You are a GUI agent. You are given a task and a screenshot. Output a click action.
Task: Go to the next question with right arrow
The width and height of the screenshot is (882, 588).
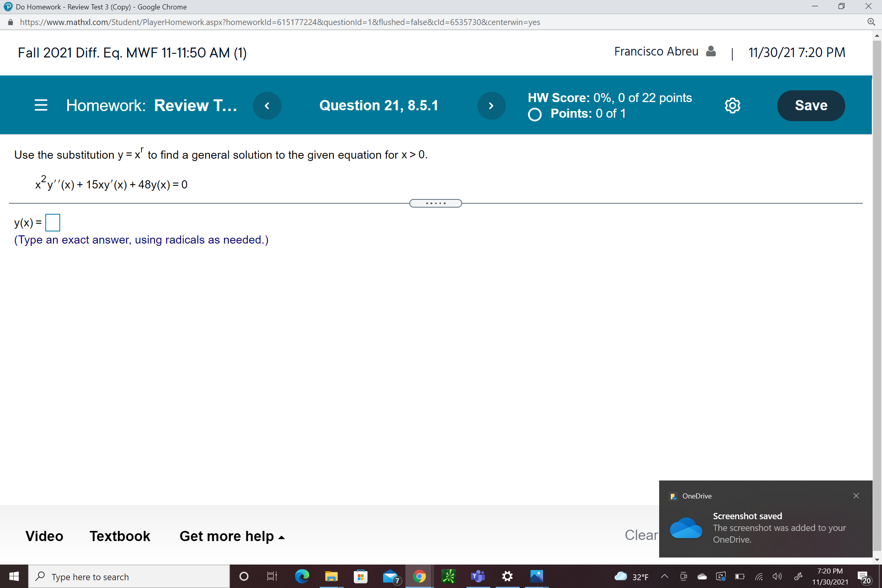click(x=491, y=105)
